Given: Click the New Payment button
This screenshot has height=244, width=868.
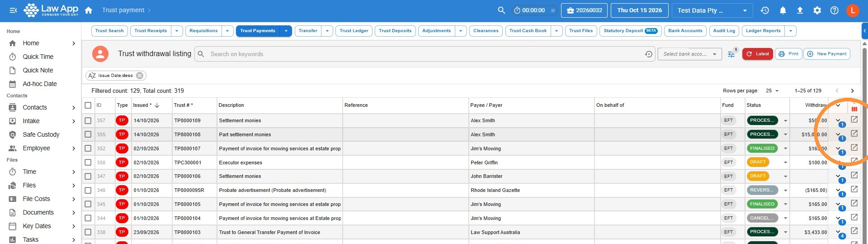Looking at the screenshot, I should point(827,54).
